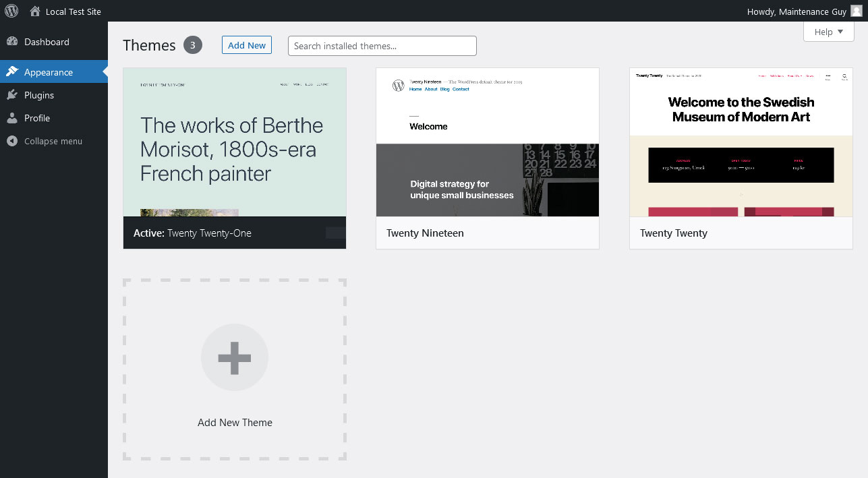The height and width of the screenshot is (478, 868).
Task: Focus the Search installed themes field
Action: pyautogui.click(x=382, y=46)
